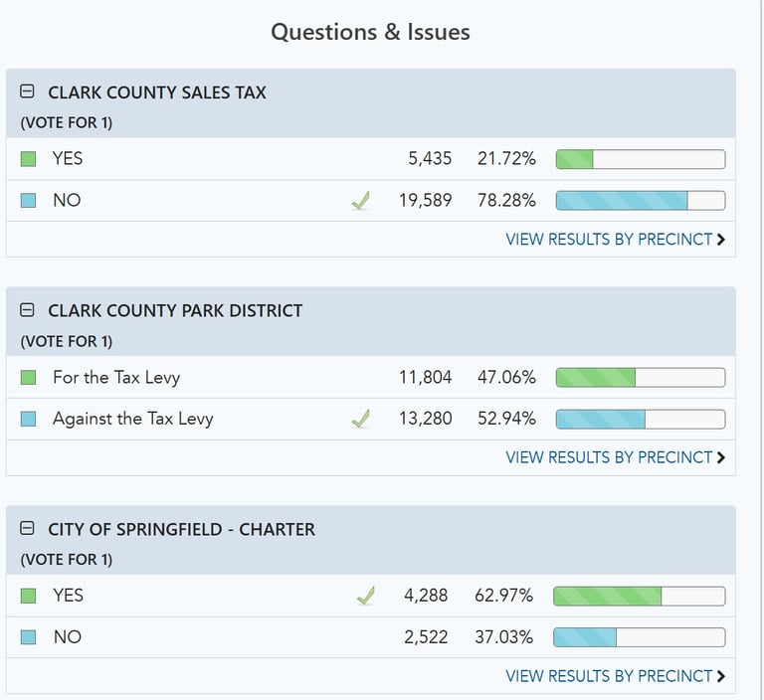Screen dimensions: 764x700
Task: Click the Questions & Issues title
Action: point(370,32)
